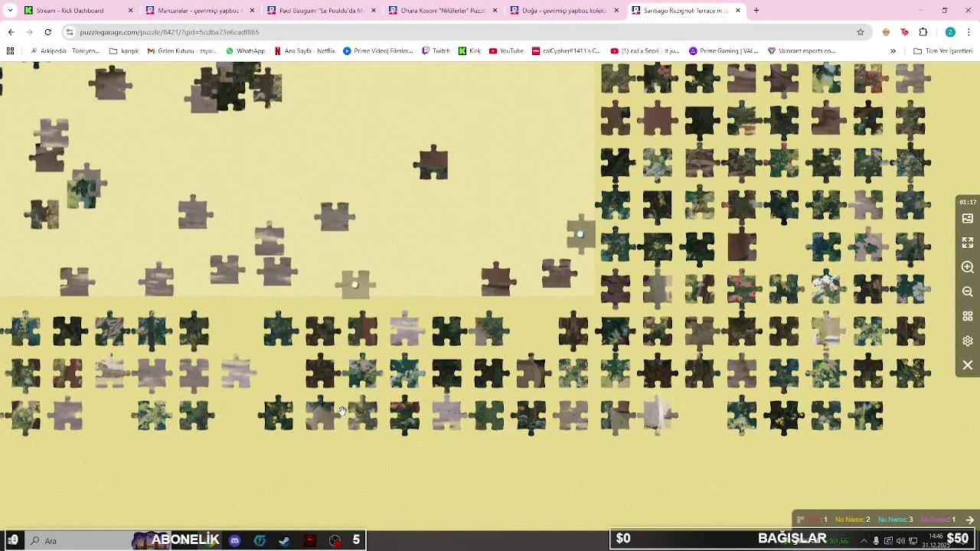Zoom out using the magnifier minus icon
This screenshot has width=980, height=551.
(x=968, y=292)
